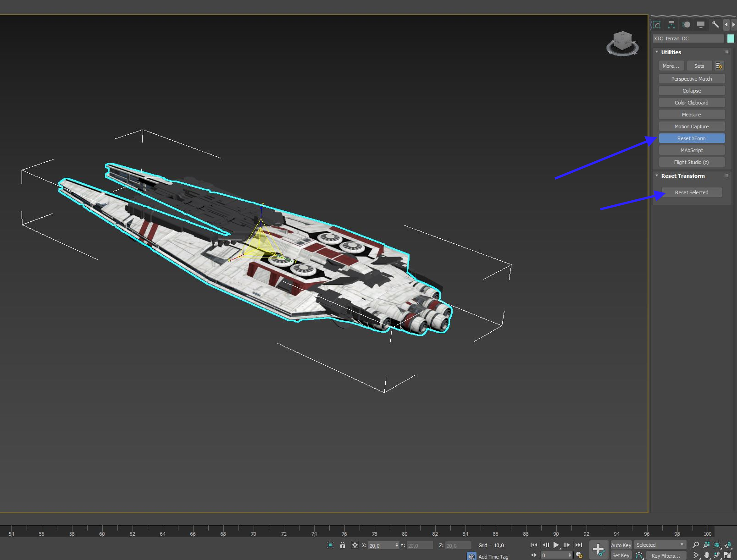Toggle Selection Lock padlock icon

343,545
